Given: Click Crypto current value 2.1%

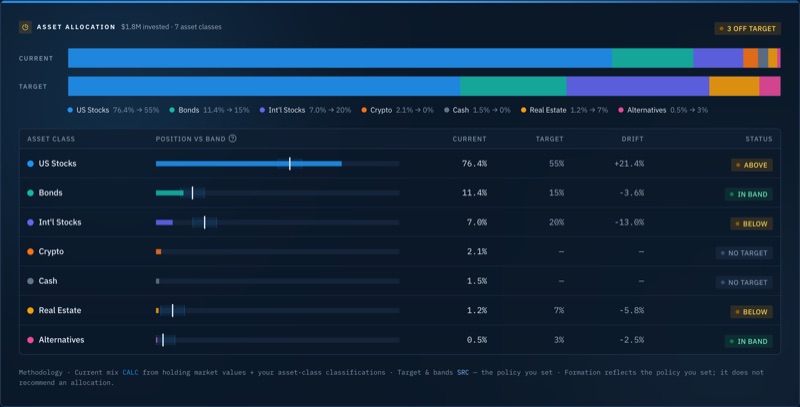Looking at the screenshot, I should (x=477, y=251).
